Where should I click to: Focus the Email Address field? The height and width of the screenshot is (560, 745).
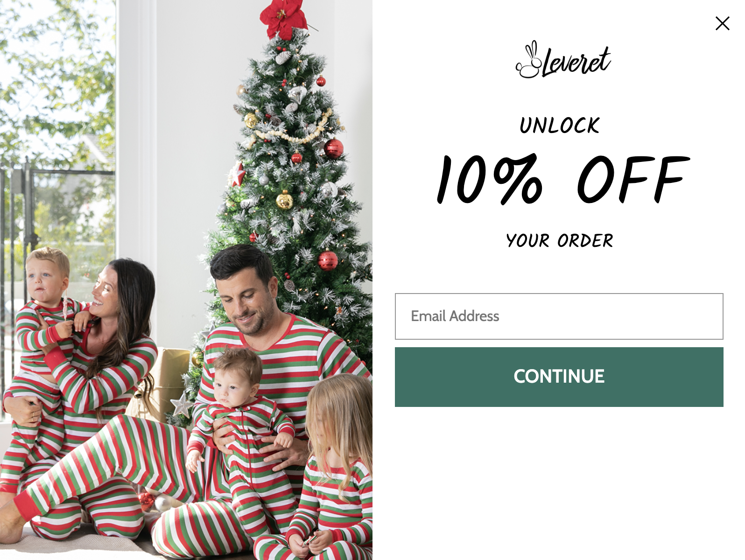pyautogui.click(x=559, y=316)
